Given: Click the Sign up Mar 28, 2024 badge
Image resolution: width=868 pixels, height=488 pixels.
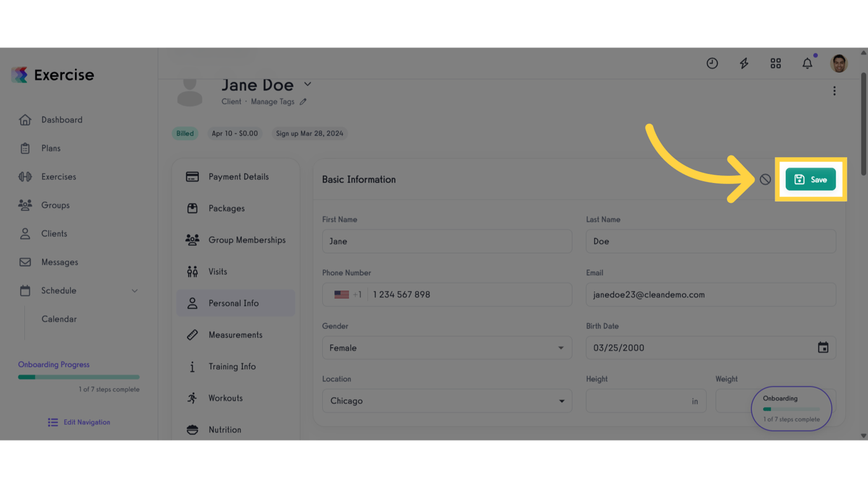Looking at the screenshot, I should (x=309, y=133).
